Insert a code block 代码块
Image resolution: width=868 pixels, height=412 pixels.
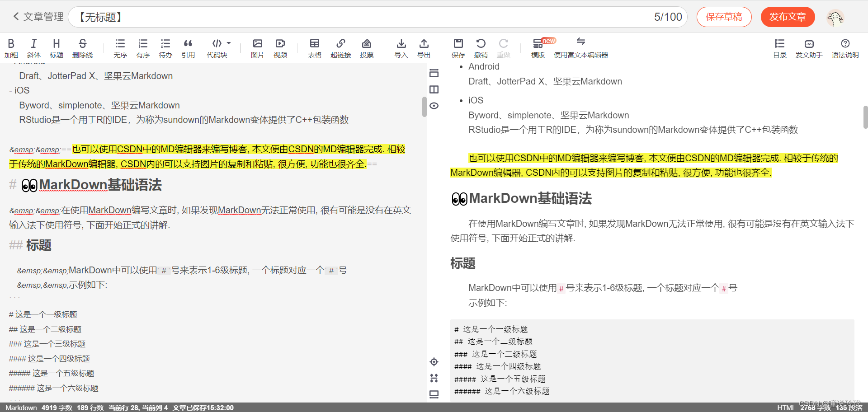pyautogui.click(x=217, y=48)
